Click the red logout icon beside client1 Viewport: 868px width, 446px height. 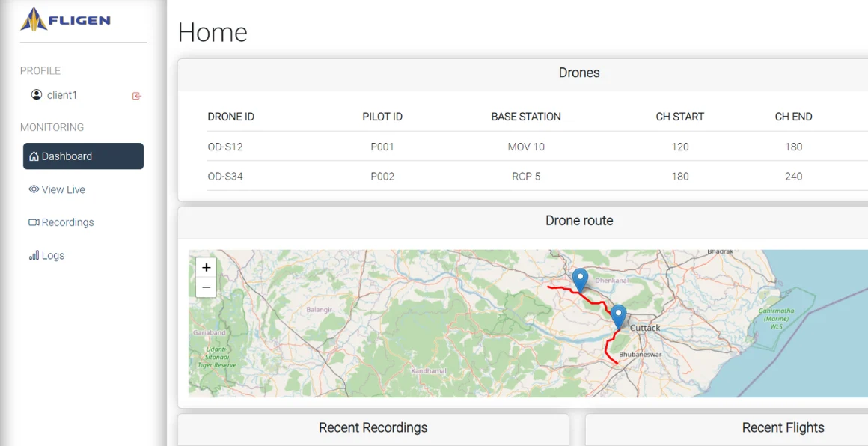(137, 96)
